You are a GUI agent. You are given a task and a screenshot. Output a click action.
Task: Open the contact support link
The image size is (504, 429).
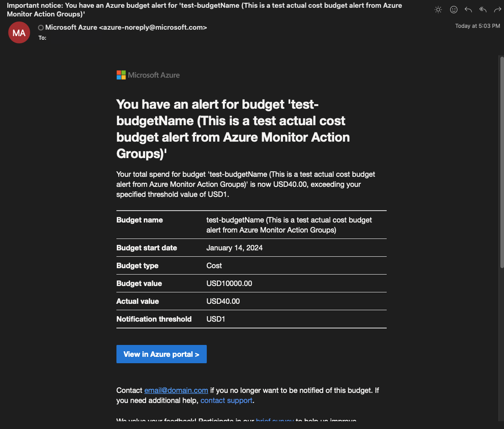coord(226,400)
